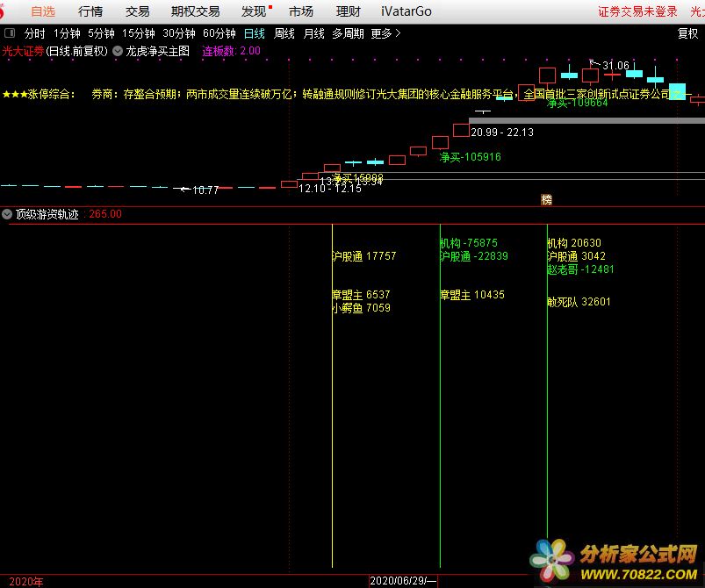The image size is (705, 588).
Task: Click the 连板数: 2.00 value
Action: point(231,51)
